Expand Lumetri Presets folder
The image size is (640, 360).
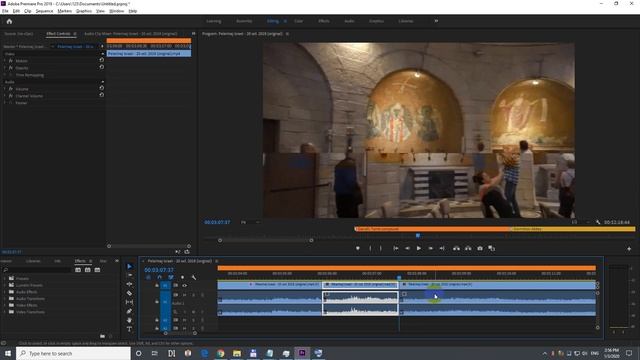click(5, 285)
